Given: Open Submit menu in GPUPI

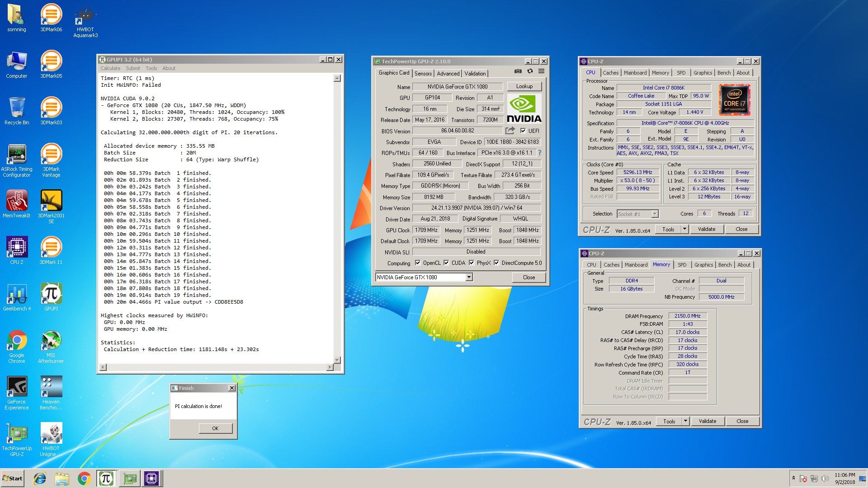Looking at the screenshot, I should pos(133,68).
